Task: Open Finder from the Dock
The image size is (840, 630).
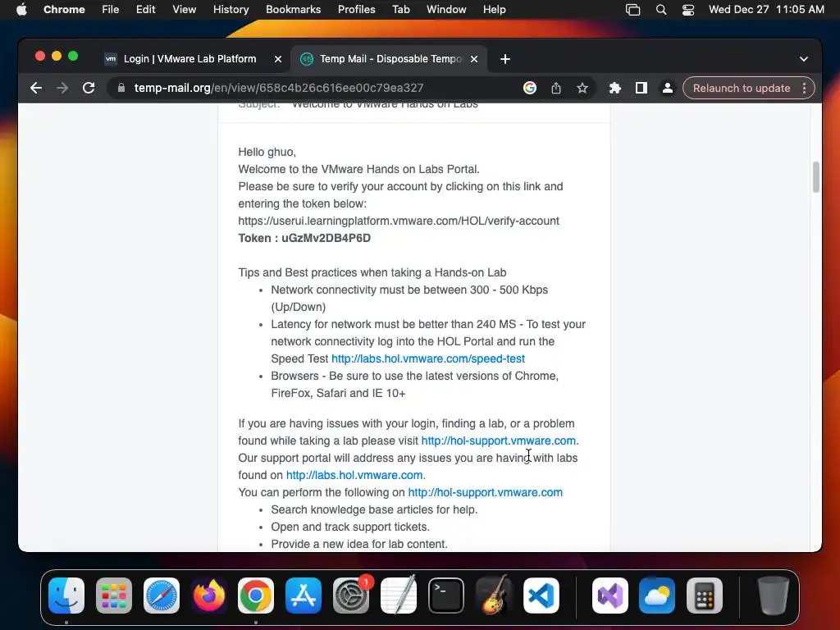Action: point(66,596)
